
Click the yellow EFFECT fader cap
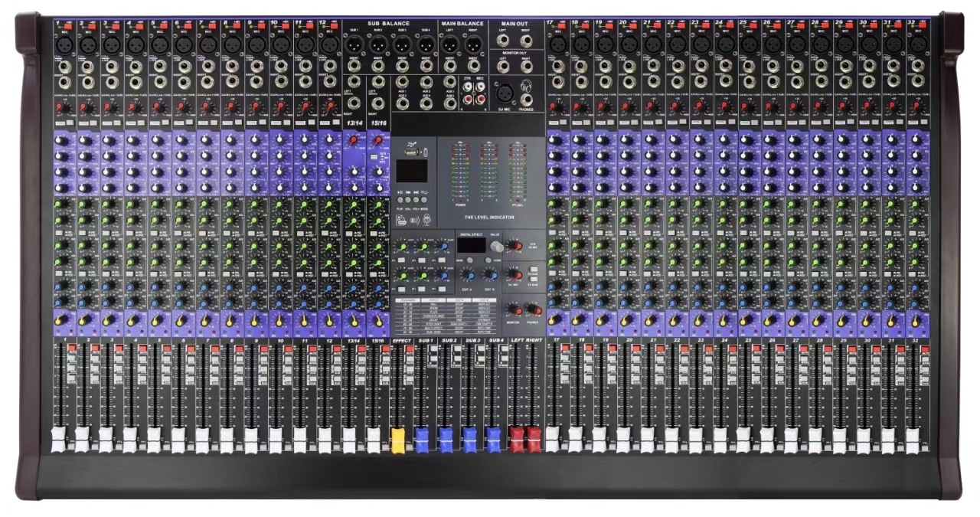[x=398, y=437]
